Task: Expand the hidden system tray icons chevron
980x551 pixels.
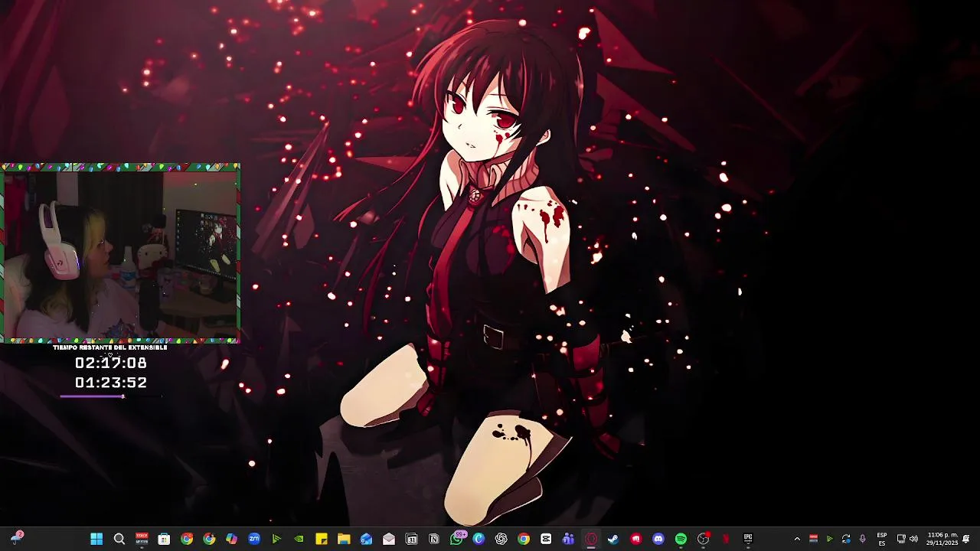Action: [x=797, y=539]
